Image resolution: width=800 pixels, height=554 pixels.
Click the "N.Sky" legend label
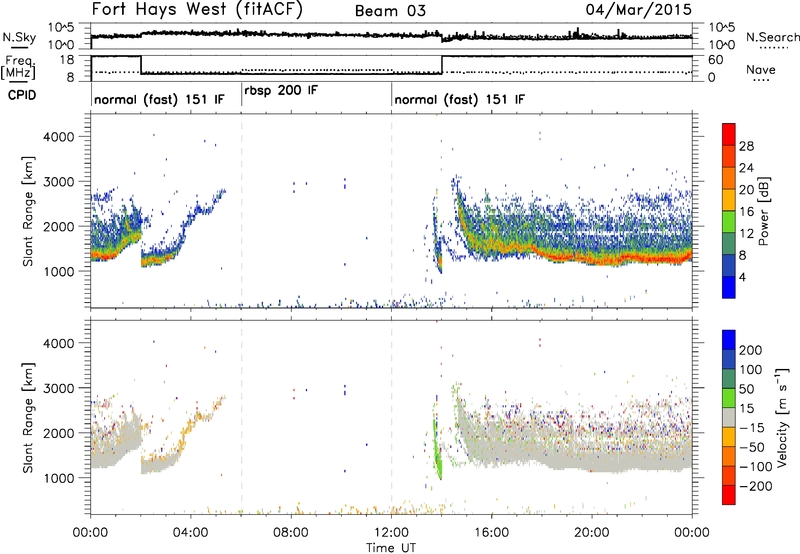[x=19, y=37]
